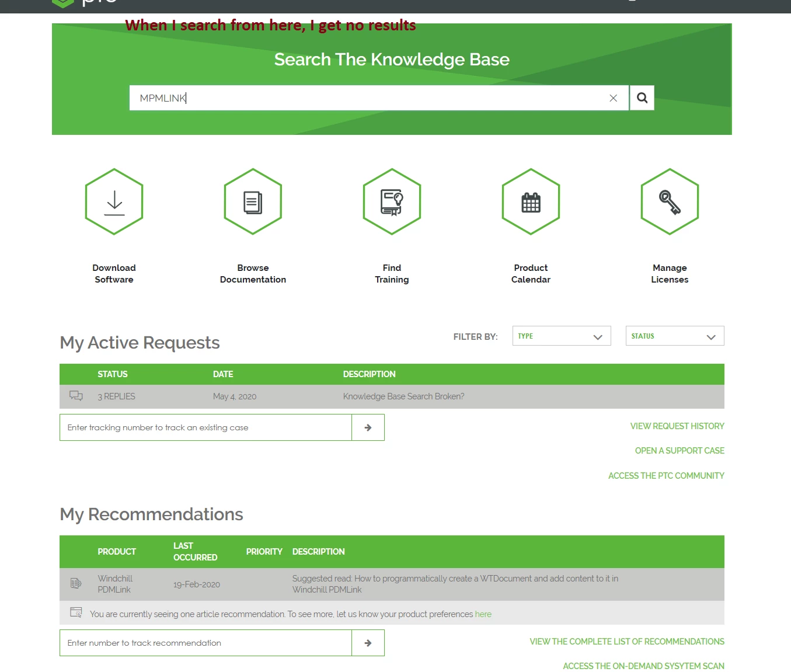
Task: Open the WTDocument suggested read article
Action: pos(455,584)
